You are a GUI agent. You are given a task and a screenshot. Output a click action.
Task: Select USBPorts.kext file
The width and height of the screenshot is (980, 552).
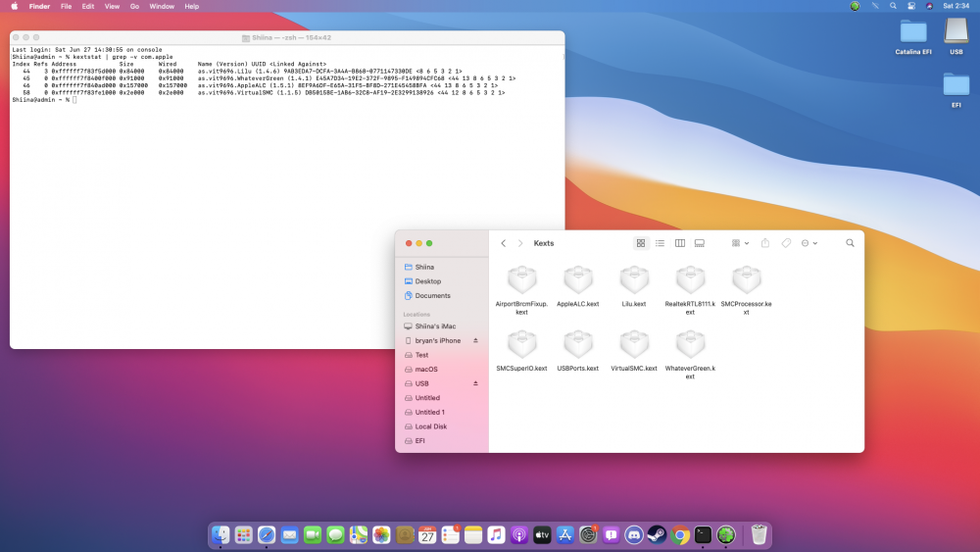point(578,351)
